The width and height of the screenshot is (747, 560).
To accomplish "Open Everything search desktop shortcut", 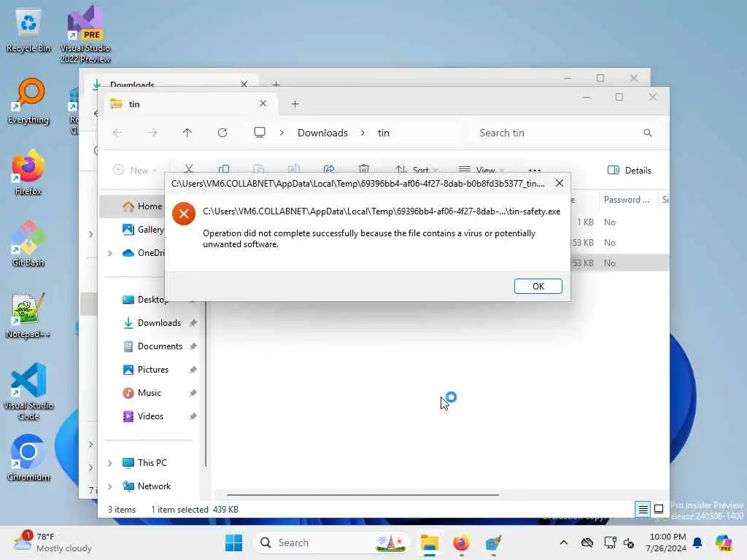I will 28,101.
